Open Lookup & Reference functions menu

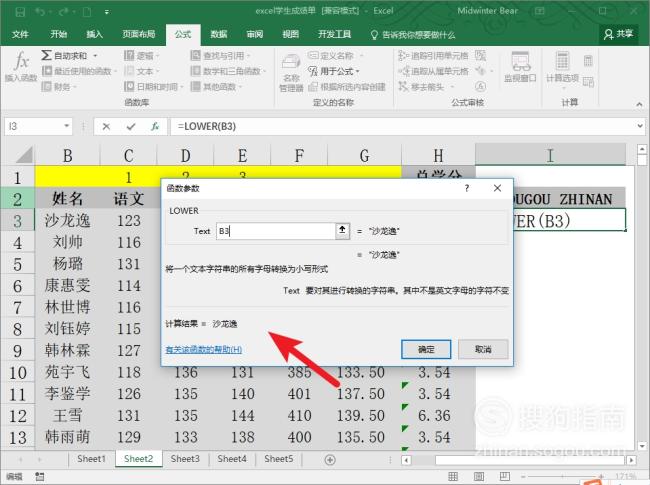220,56
